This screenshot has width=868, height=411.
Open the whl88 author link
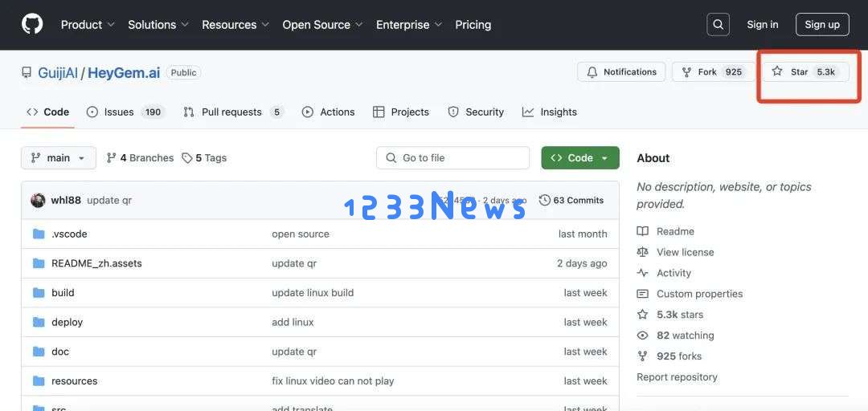(x=66, y=200)
